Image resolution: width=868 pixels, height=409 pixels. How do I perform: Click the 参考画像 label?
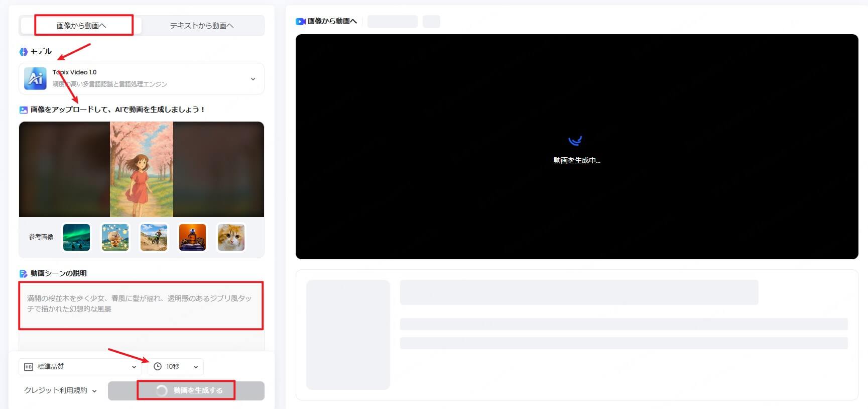pyautogui.click(x=41, y=237)
